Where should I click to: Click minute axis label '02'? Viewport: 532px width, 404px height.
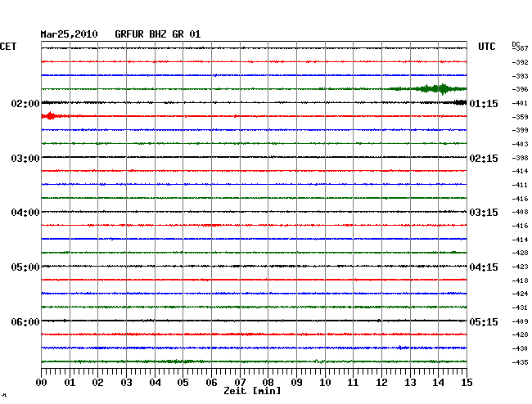pos(97,383)
